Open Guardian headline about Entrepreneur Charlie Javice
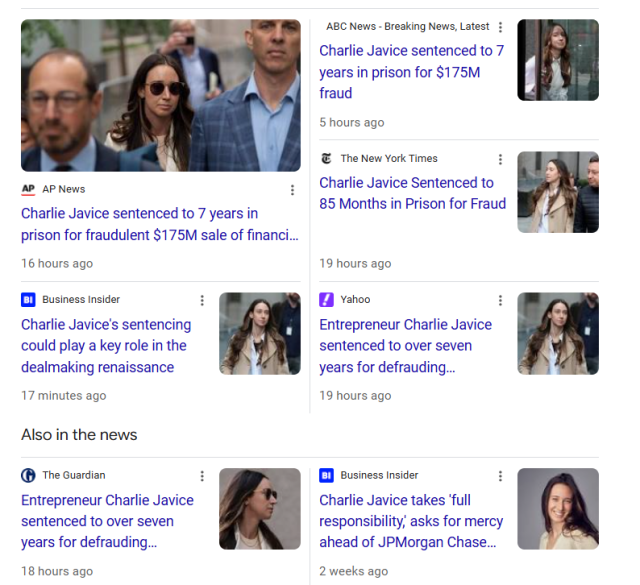The image size is (640, 585). point(107,521)
